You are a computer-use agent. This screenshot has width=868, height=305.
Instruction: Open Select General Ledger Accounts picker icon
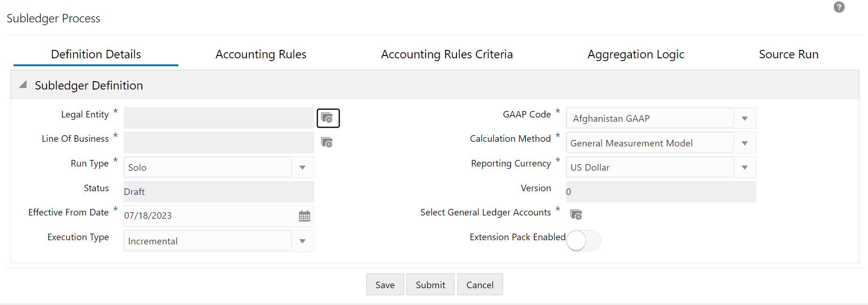(x=576, y=215)
